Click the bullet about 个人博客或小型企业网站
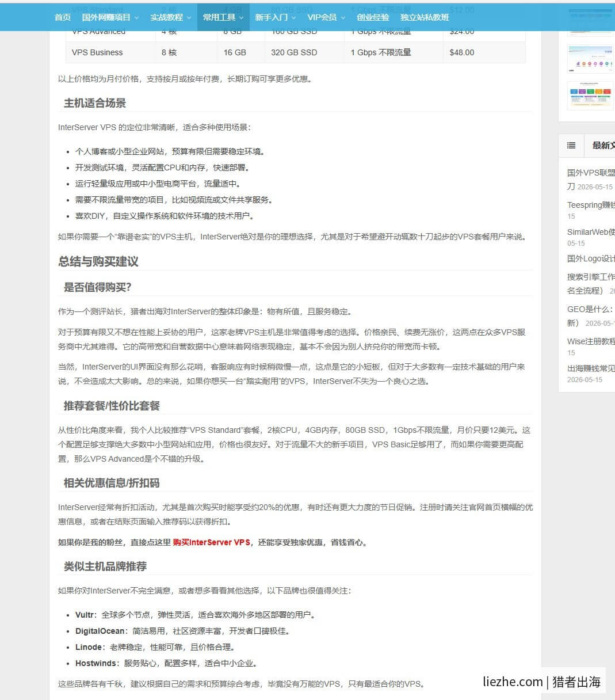The width and height of the screenshot is (615, 700). click(x=170, y=151)
